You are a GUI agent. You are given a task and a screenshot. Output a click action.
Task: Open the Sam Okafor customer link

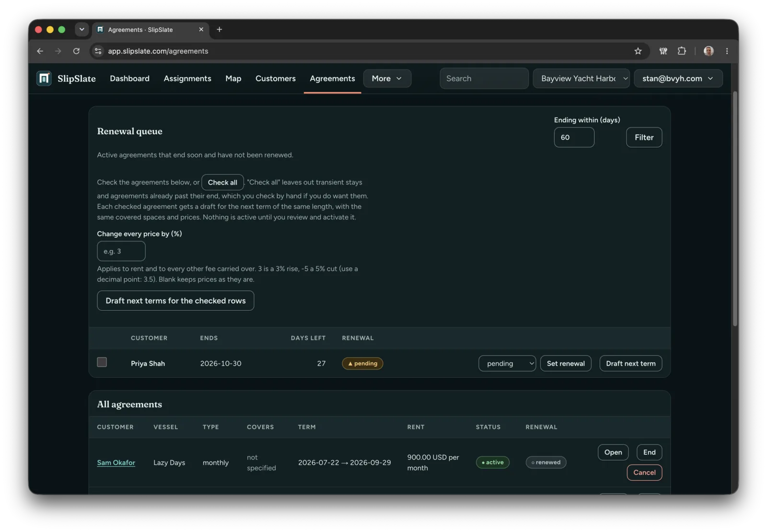click(x=116, y=463)
